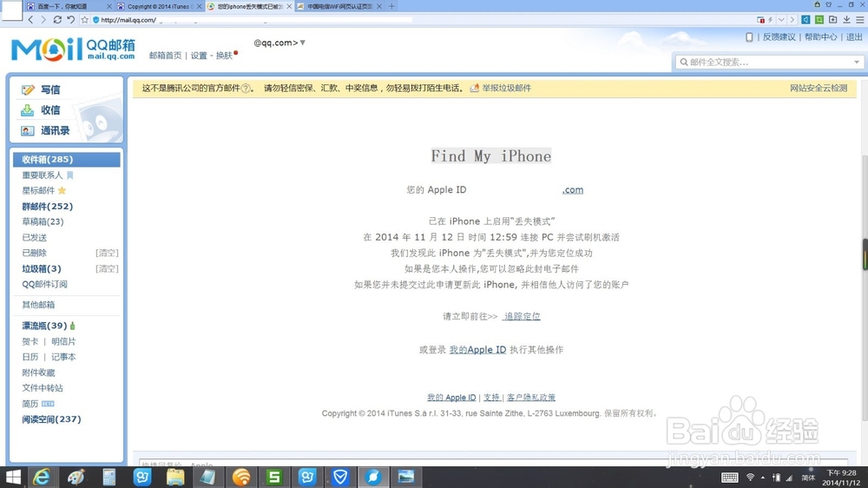Click 退出 to log out
Screen dimensions: 868x488
(x=854, y=37)
